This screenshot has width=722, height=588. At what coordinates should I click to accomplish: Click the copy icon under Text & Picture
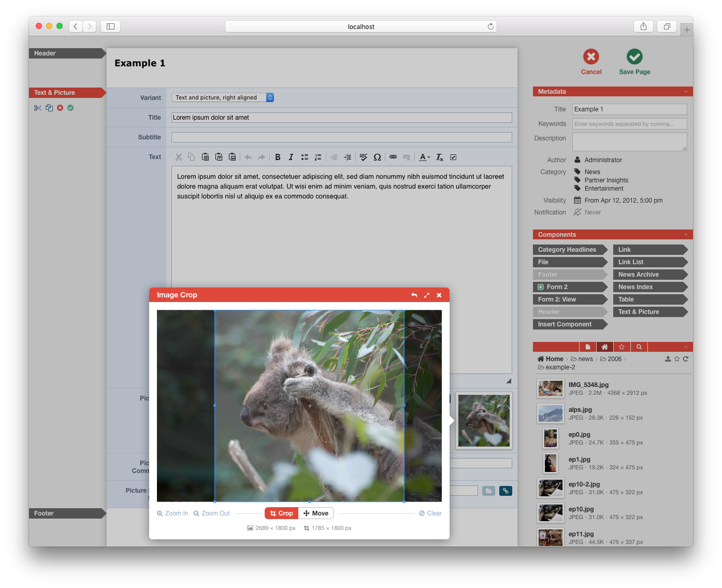pos(49,108)
